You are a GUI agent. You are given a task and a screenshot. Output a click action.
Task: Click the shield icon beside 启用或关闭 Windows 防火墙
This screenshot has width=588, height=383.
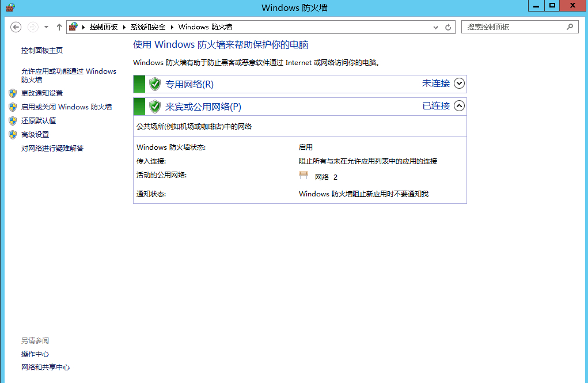click(13, 107)
